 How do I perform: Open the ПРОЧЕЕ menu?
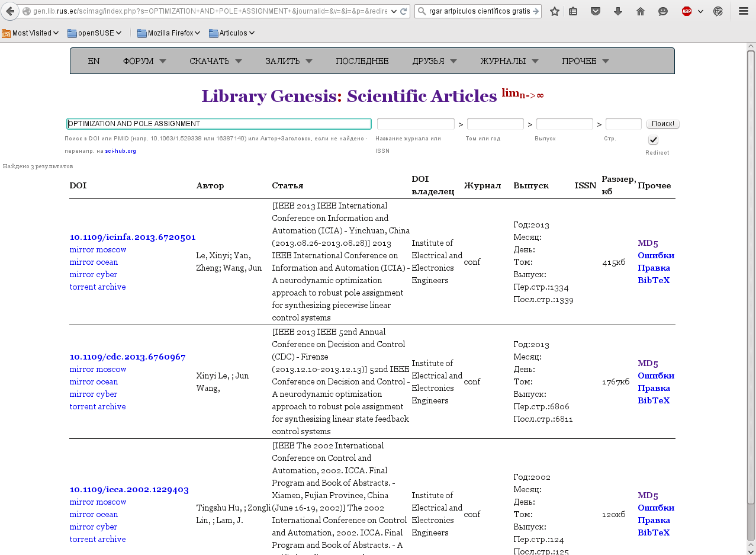(586, 61)
